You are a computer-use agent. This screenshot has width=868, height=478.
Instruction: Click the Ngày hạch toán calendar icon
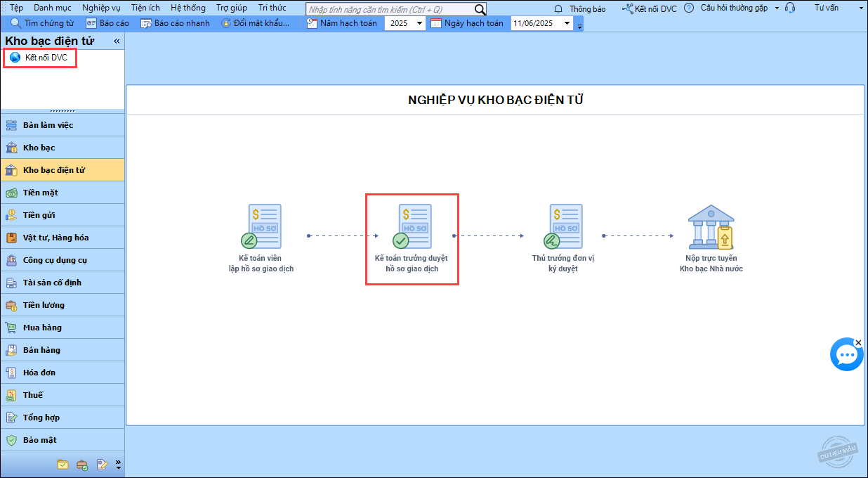[436, 23]
